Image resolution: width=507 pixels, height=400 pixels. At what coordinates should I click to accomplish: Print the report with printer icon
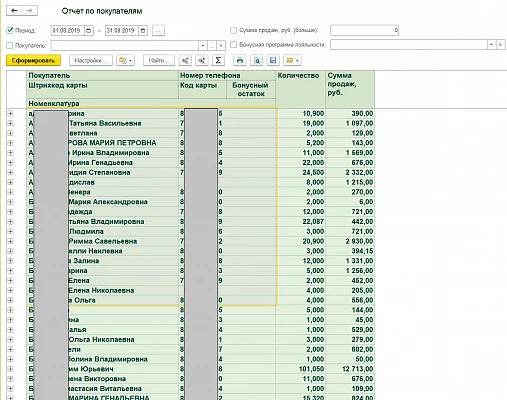pyautogui.click(x=240, y=60)
